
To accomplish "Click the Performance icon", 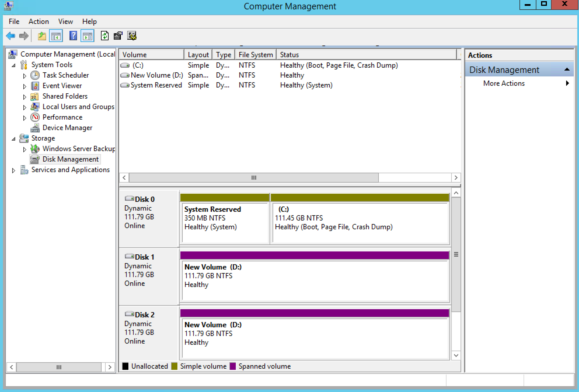I will pos(35,117).
